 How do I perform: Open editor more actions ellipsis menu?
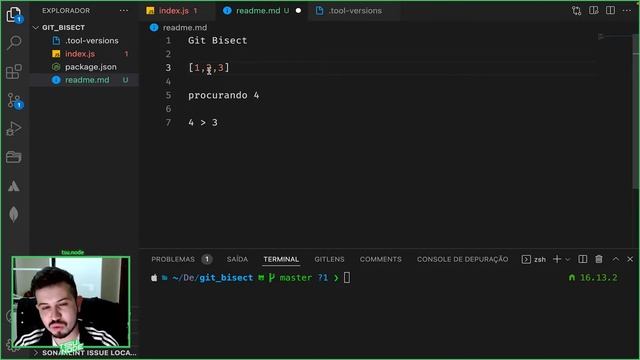tap(627, 11)
